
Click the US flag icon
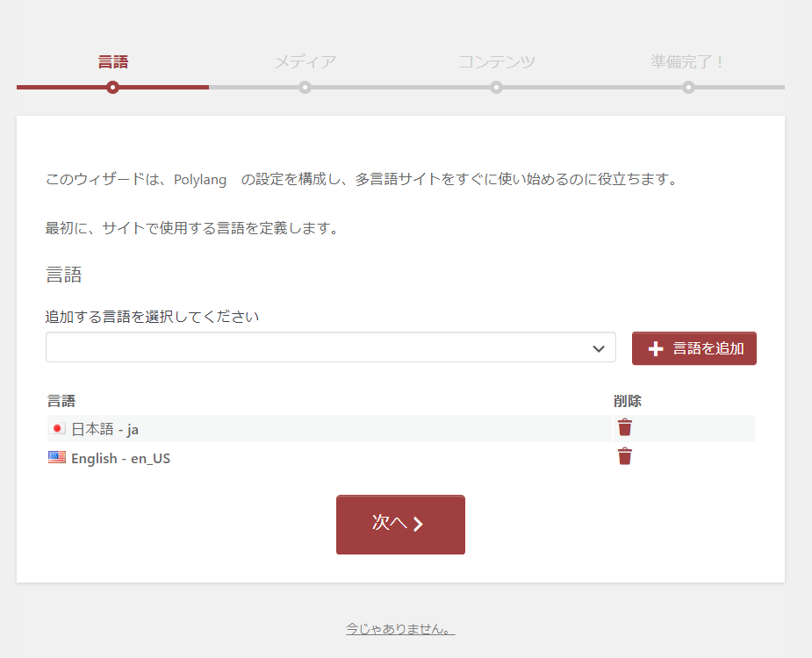coord(57,457)
